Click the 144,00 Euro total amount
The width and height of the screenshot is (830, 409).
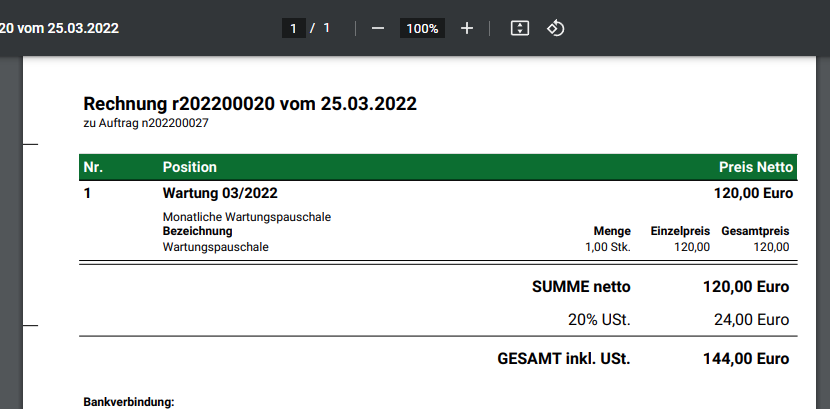[x=746, y=358]
